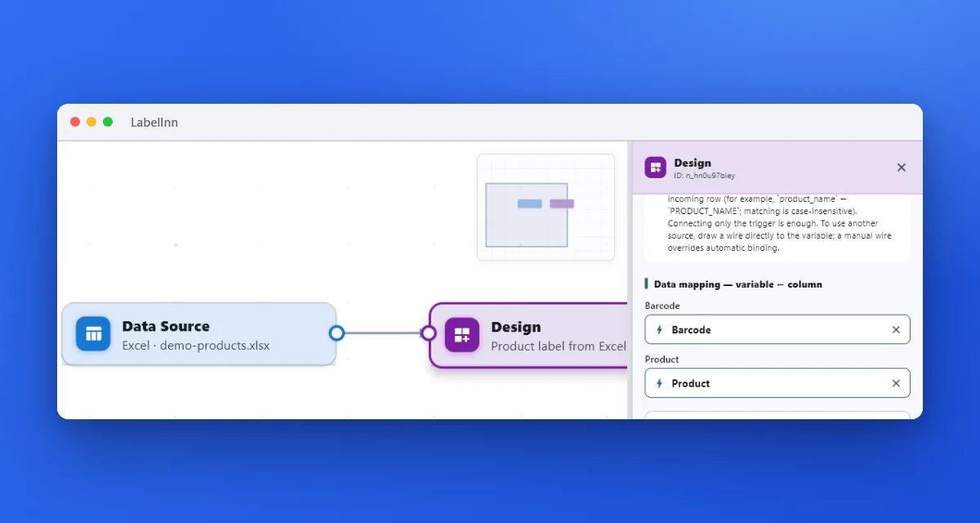
Task: Close the Design properties panel
Action: point(902,168)
